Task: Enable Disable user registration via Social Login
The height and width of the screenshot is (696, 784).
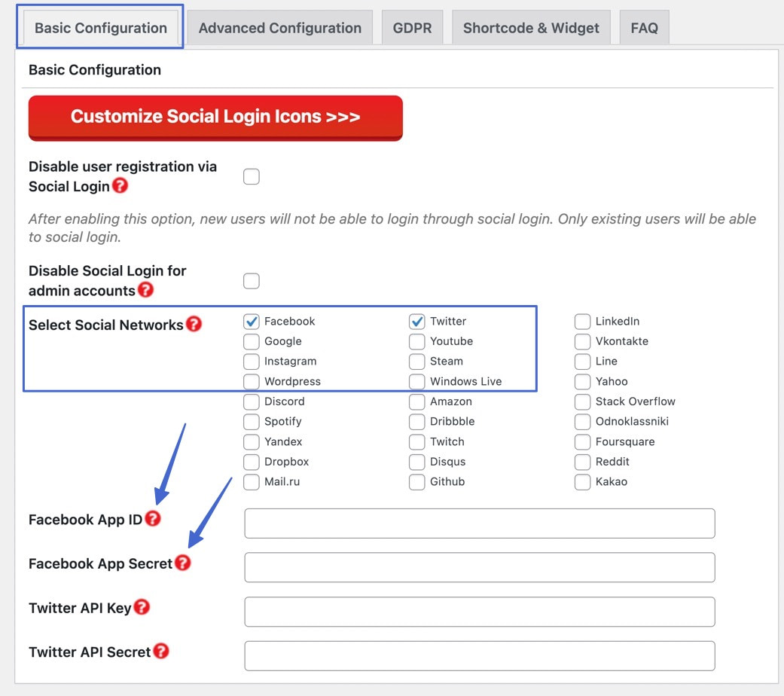Action: click(x=251, y=176)
